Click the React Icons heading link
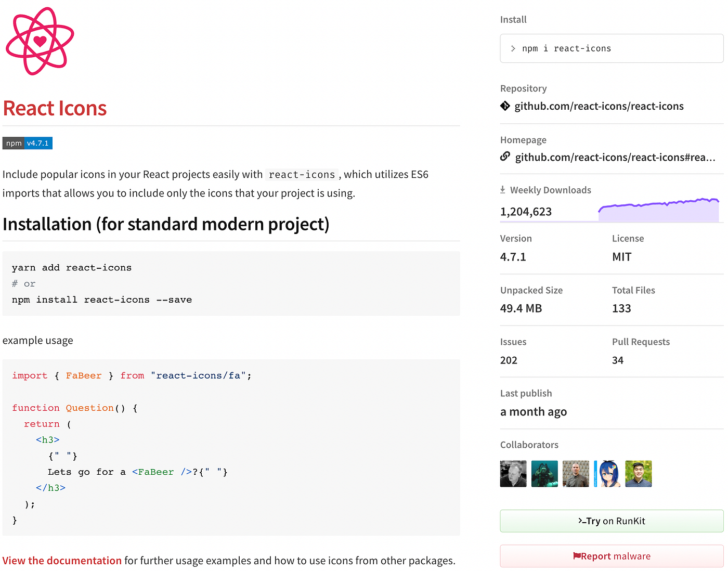Image resolution: width=728 pixels, height=571 pixels. [x=55, y=108]
